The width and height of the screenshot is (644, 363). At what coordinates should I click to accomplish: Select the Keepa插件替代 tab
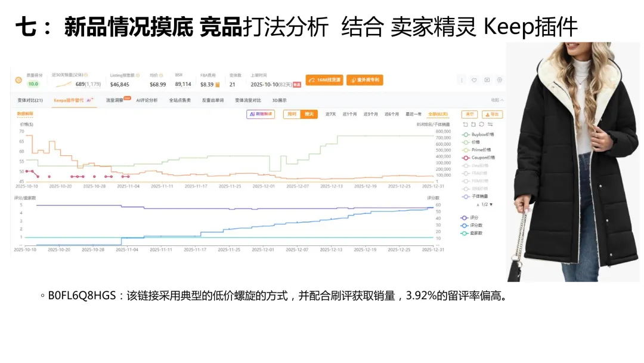pyautogui.click(x=73, y=100)
